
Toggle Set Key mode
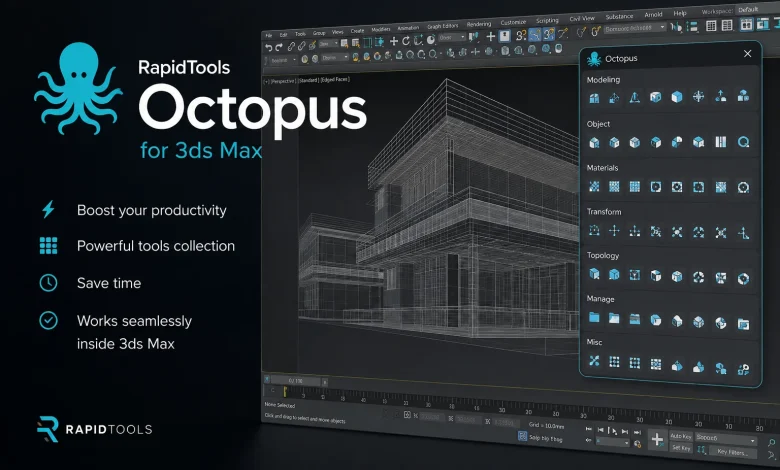point(681,448)
